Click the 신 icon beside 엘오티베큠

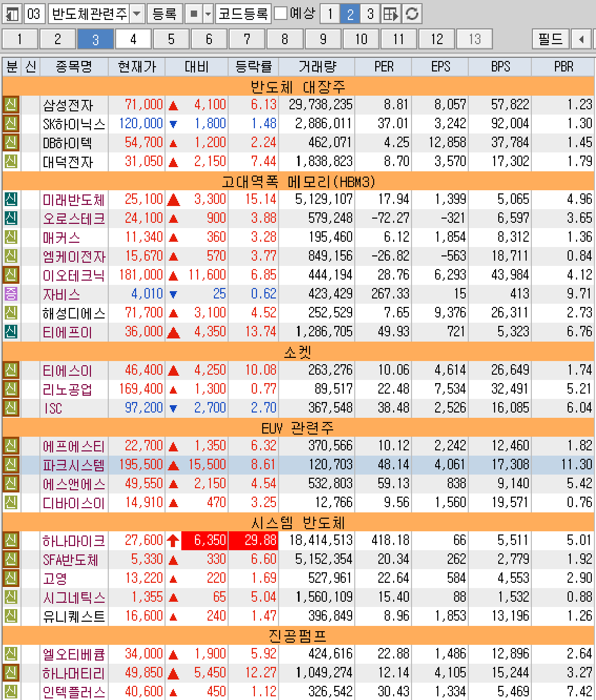click(x=11, y=654)
